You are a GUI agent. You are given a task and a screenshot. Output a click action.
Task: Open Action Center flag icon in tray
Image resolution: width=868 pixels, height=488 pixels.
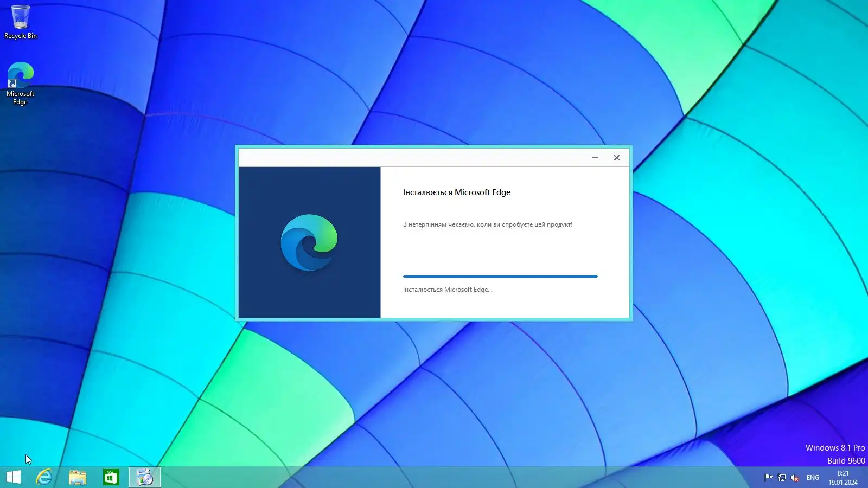click(x=768, y=478)
